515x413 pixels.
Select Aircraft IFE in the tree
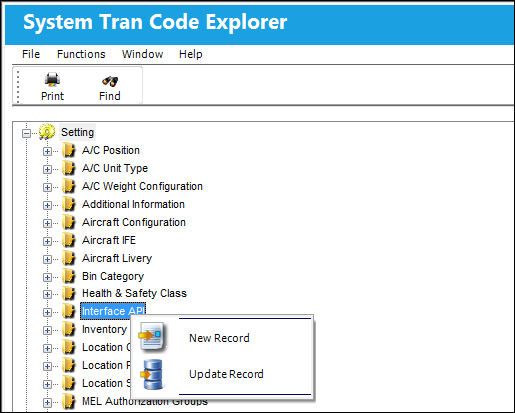109,240
